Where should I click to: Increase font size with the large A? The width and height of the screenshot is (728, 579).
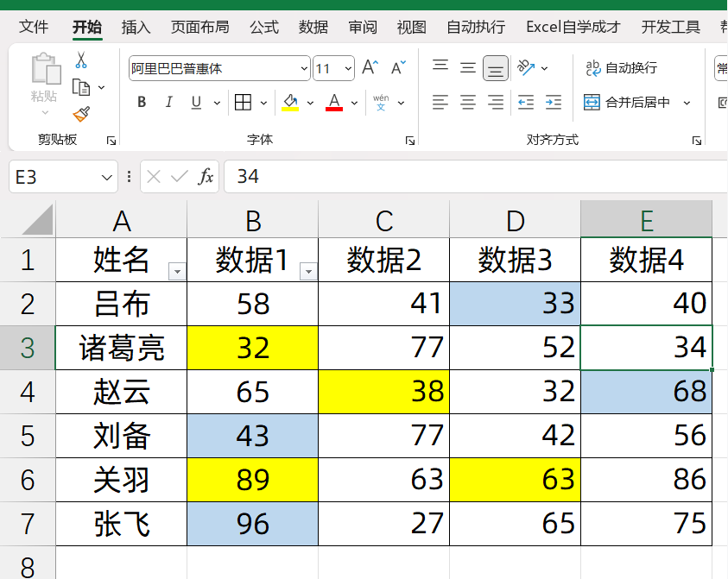pyautogui.click(x=370, y=67)
